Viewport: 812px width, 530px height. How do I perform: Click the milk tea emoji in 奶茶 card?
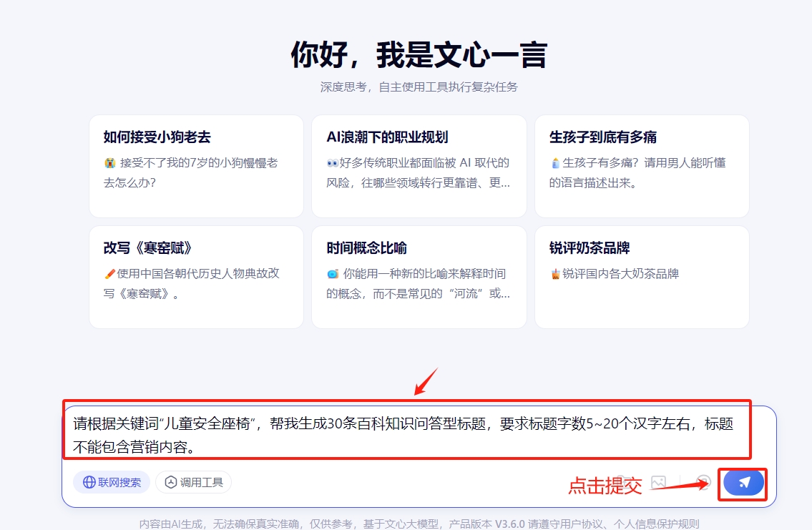pos(555,274)
